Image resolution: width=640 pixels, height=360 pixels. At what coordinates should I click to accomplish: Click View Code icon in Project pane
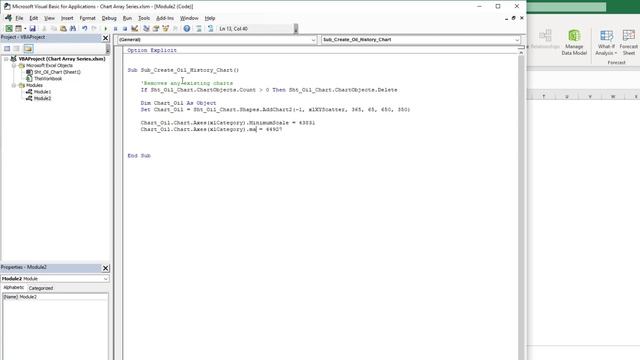point(7,49)
